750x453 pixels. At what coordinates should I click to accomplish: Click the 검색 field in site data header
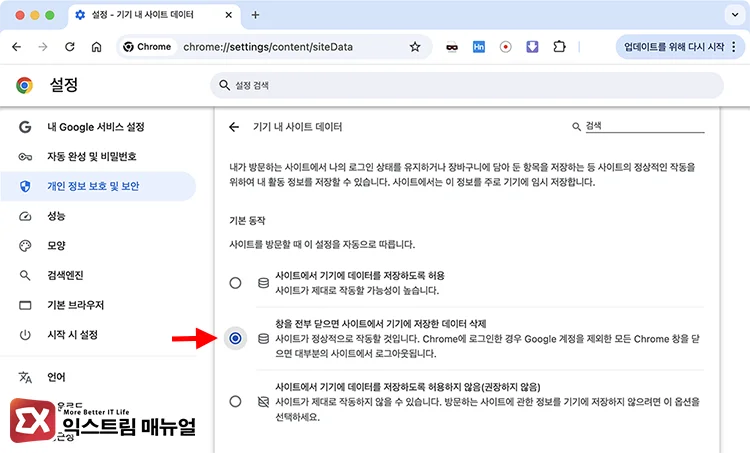click(644, 126)
